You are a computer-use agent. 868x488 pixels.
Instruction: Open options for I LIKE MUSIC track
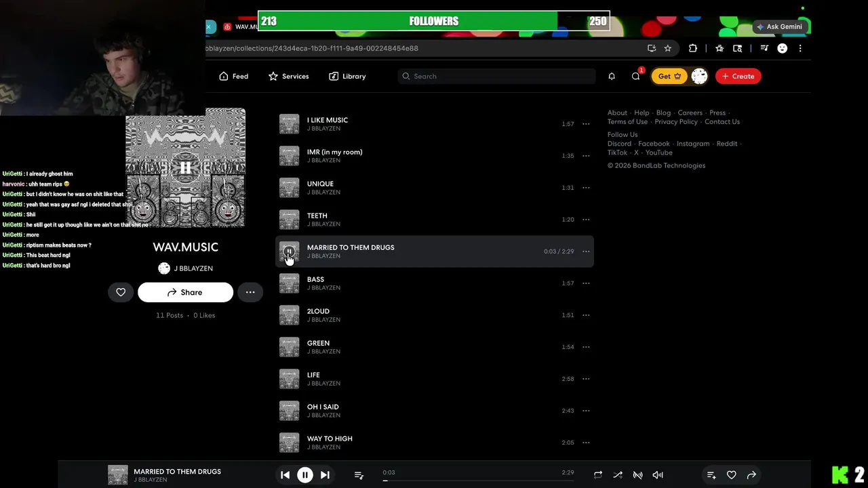tap(586, 124)
